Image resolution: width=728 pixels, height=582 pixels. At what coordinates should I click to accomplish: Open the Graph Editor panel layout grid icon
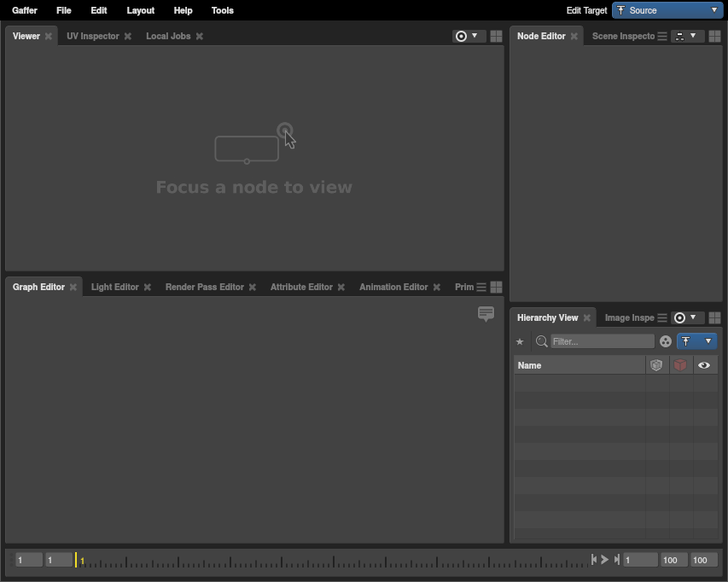tap(496, 287)
